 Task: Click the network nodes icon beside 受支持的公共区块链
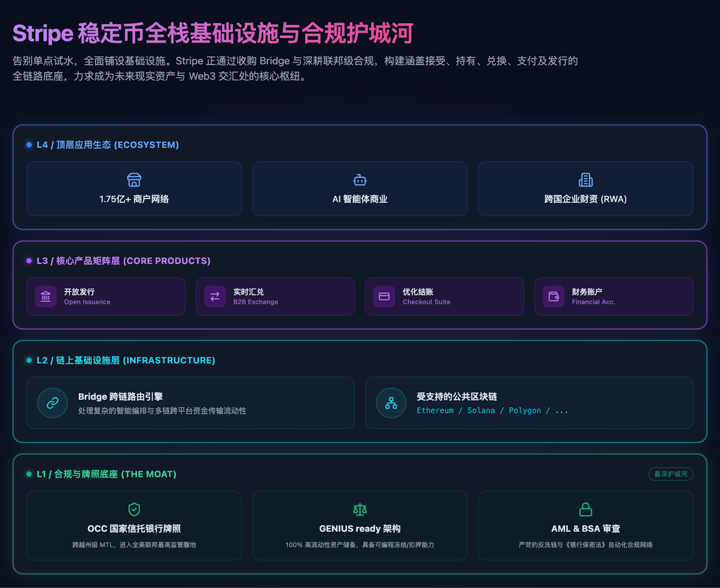[x=391, y=403]
